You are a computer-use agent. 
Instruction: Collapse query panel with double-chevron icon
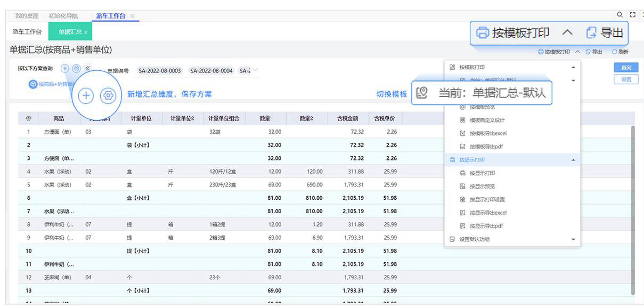point(88,68)
